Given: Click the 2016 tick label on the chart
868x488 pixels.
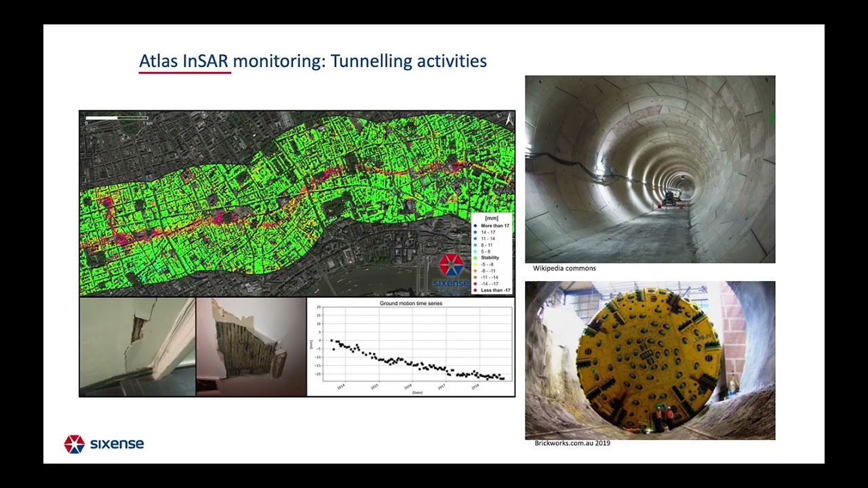Looking at the screenshot, I should click(408, 386).
